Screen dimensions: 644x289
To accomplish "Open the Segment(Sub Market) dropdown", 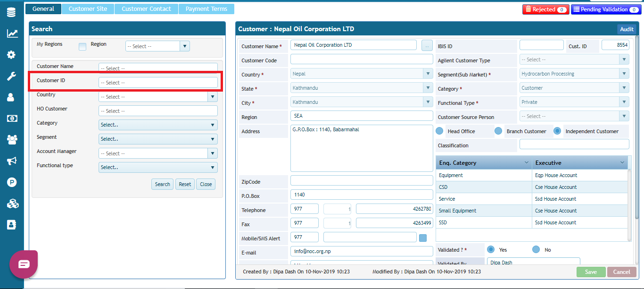I will coord(574,74).
